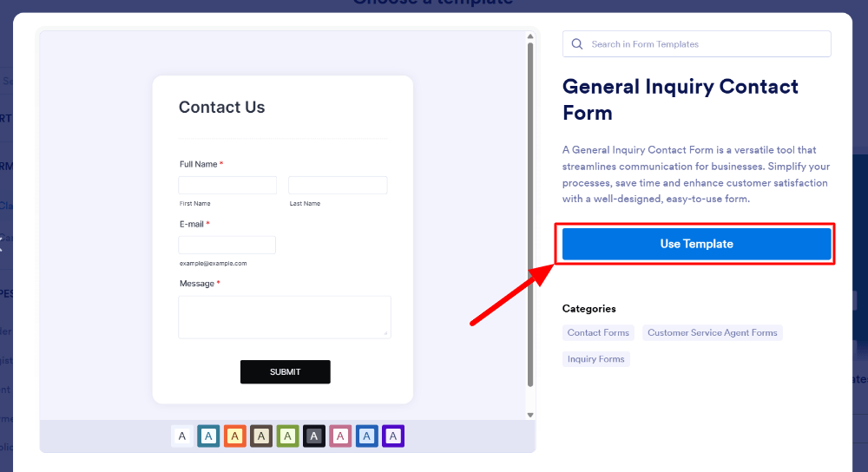
Task: Select the teal theme swatch
Action: (x=208, y=436)
